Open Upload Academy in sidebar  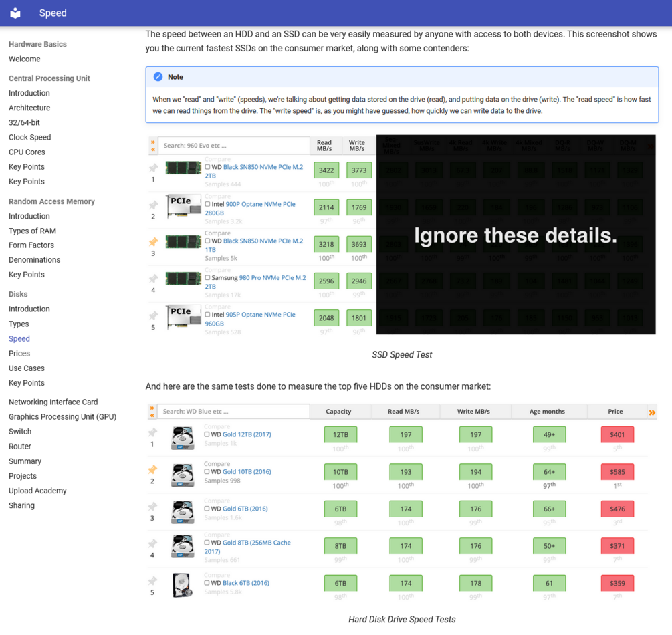pyautogui.click(x=37, y=491)
